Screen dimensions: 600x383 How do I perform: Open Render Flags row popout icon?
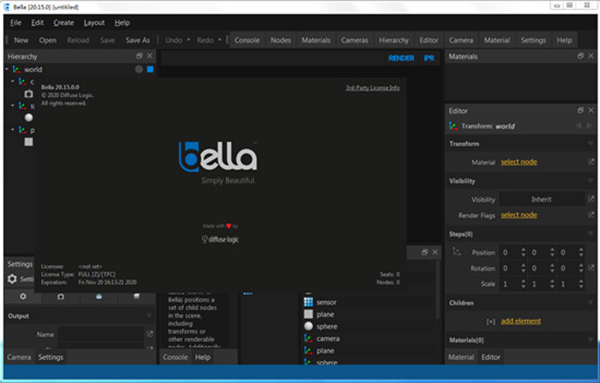click(x=591, y=215)
